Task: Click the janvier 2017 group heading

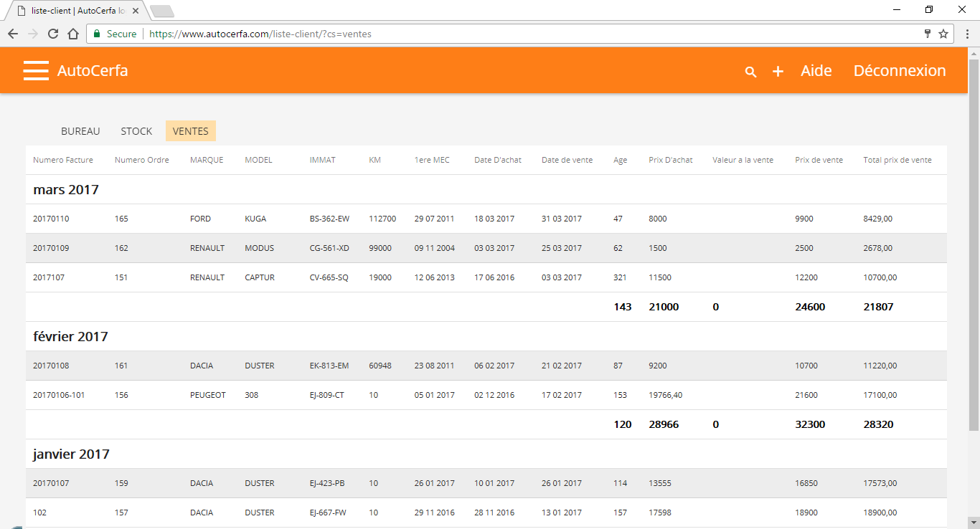Action: coord(71,454)
